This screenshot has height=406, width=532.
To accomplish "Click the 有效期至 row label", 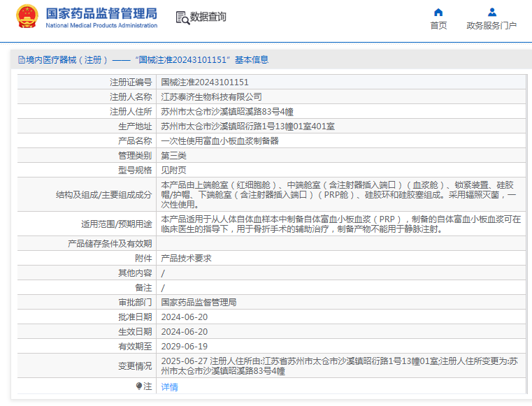I will pos(135,347).
